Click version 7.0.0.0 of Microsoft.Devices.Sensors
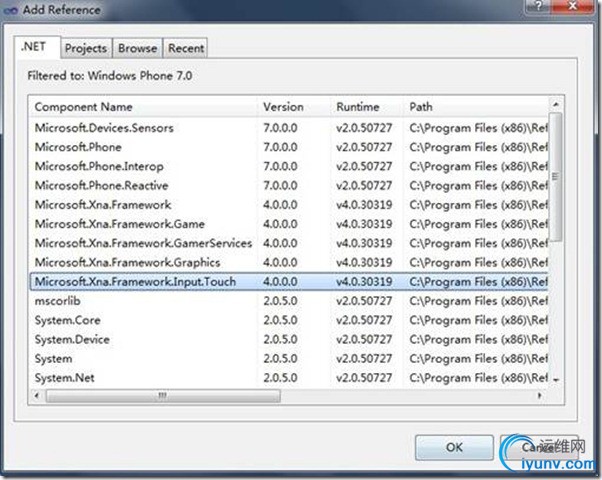Viewport: 602px width, 480px height. (x=280, y=128)
